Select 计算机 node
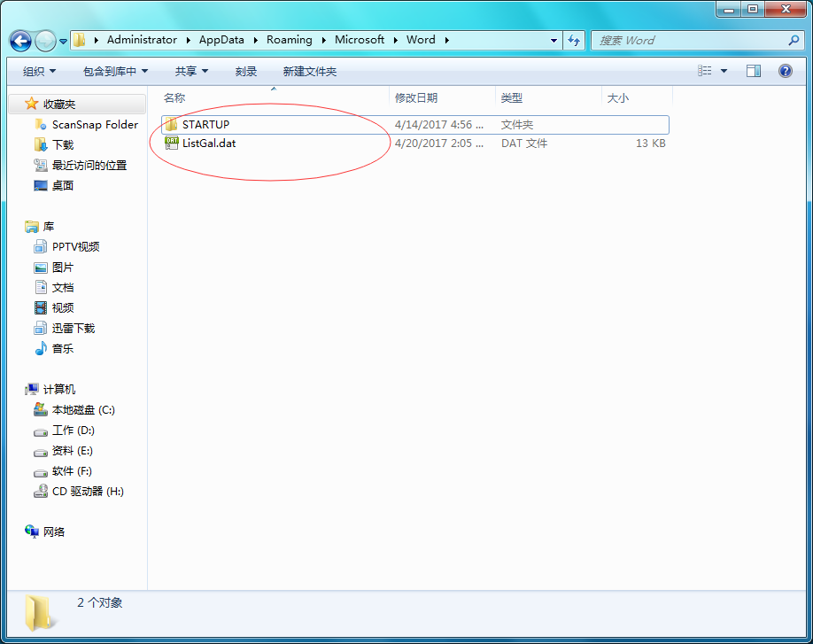 (59, 389)
